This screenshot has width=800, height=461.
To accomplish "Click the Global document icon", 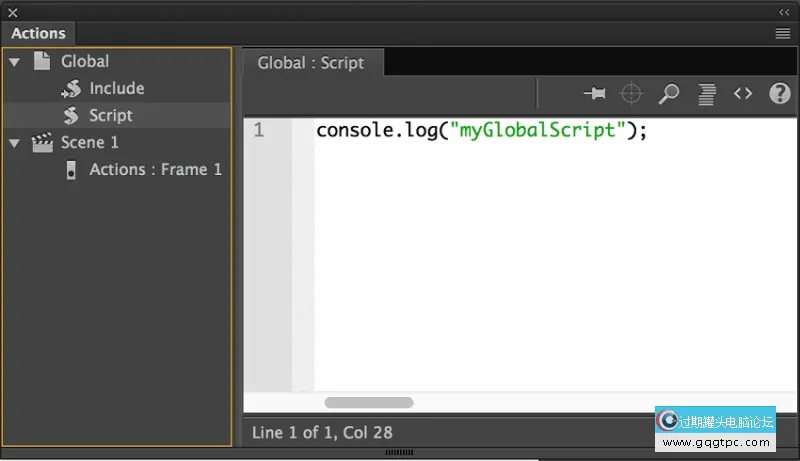I will click(42, 61).
